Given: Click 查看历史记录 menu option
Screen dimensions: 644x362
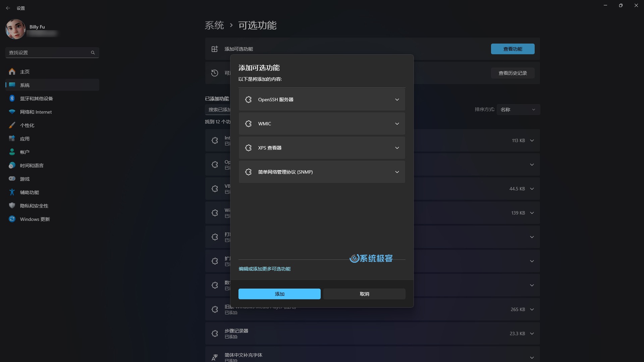Looking at the screenshot, I should click(x=513, y=73).
